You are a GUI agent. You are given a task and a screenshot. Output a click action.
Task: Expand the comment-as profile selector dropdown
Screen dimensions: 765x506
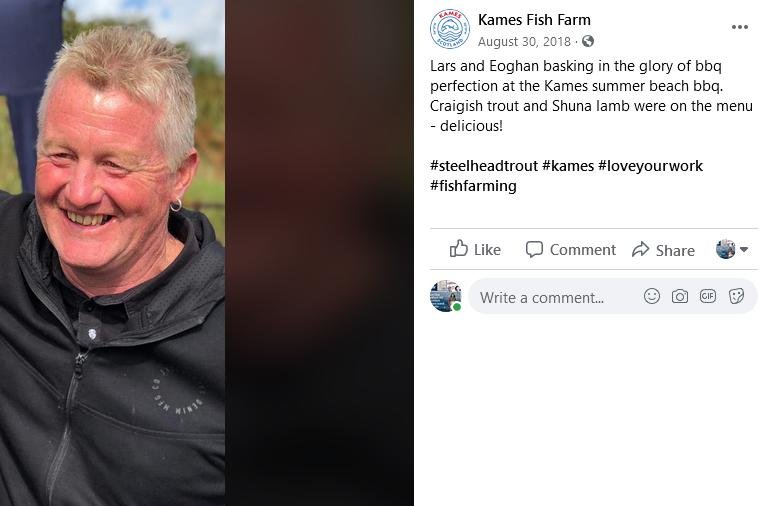coord(732,249)
